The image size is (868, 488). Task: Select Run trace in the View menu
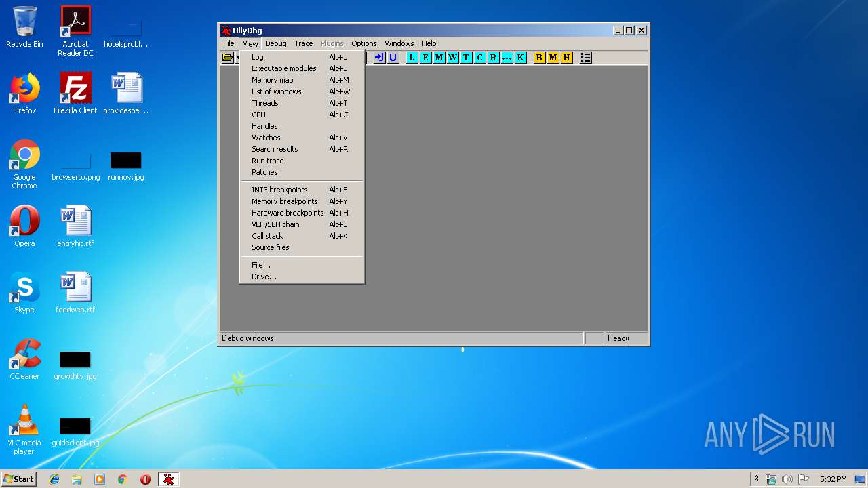tap(302, 161)
